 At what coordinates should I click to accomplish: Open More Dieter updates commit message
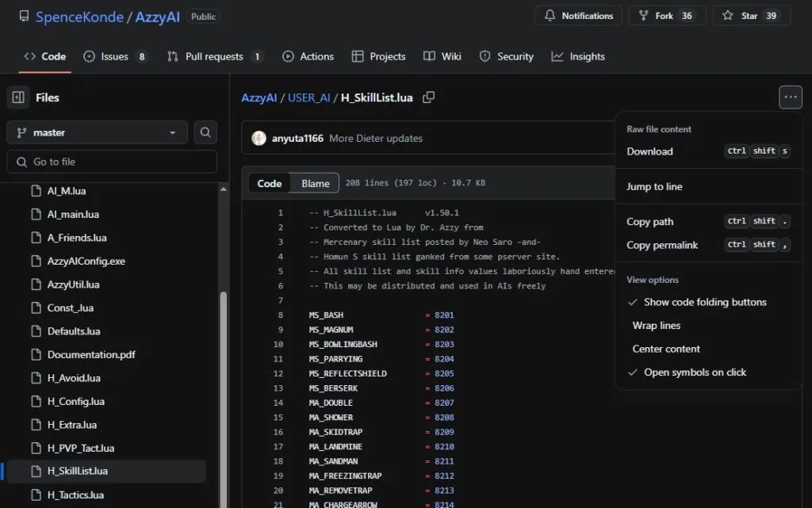[376, 138]
